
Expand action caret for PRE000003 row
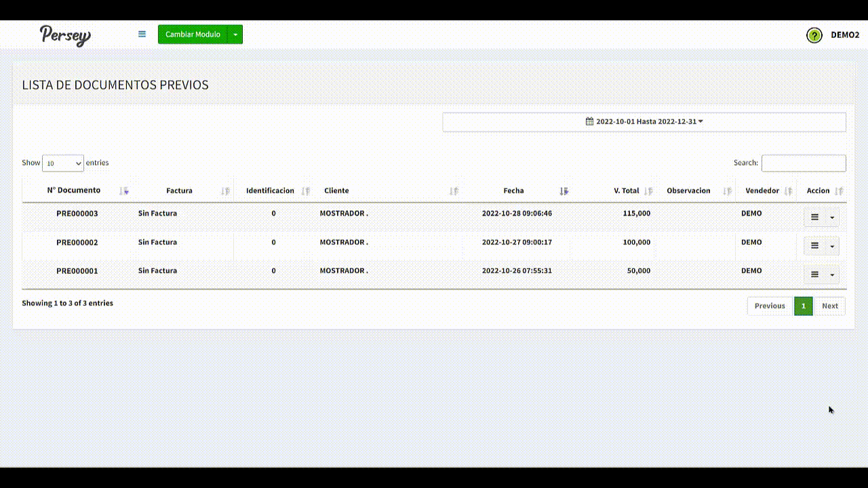pos(832,218)
